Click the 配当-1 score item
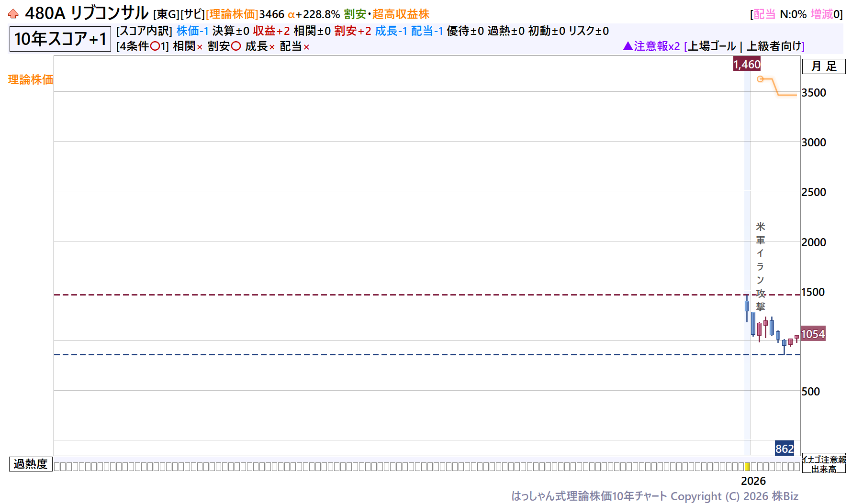This screenshot has height=504, width=852. (x=427, y=31)
